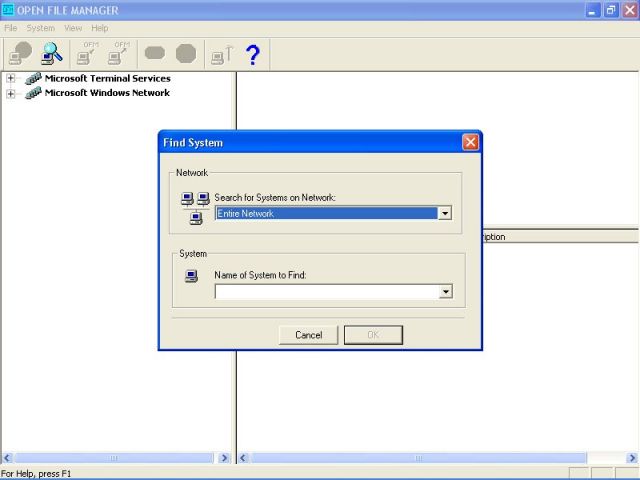
Task: Click the left pane horizontal scrollbar thumb
Action: [114, 458]
